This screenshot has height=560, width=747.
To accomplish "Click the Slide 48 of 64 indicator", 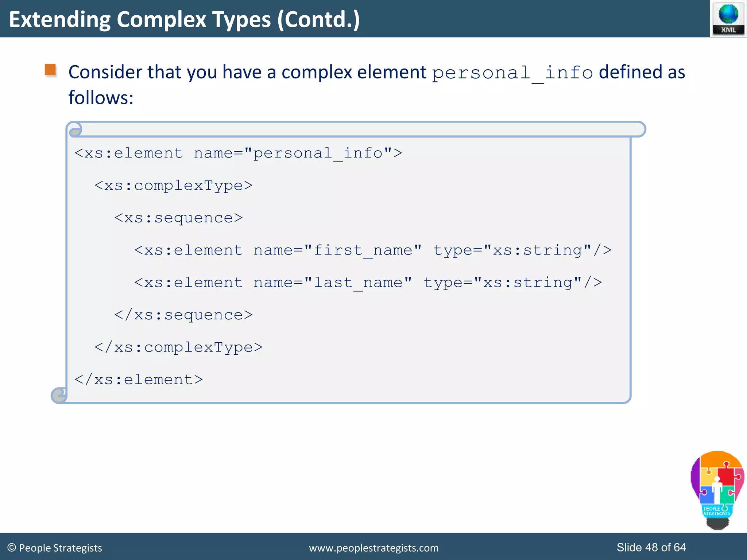I will [651, 547].
